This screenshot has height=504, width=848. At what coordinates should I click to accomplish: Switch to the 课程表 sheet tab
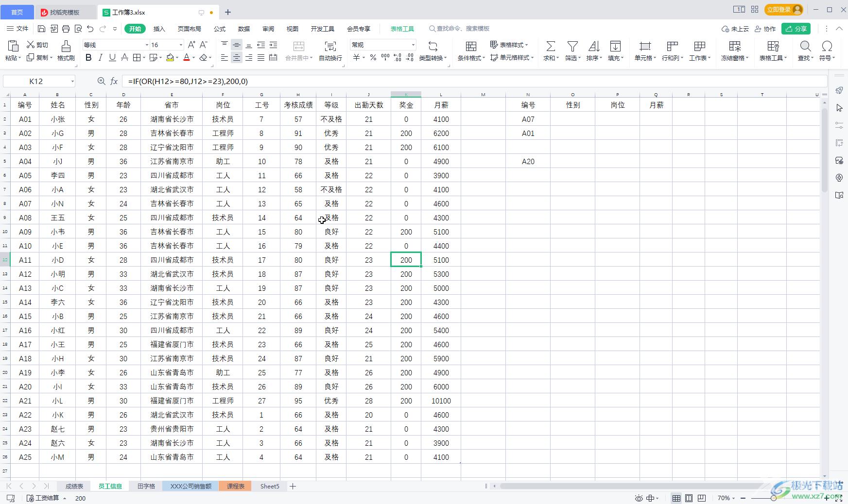coord(235,486)
